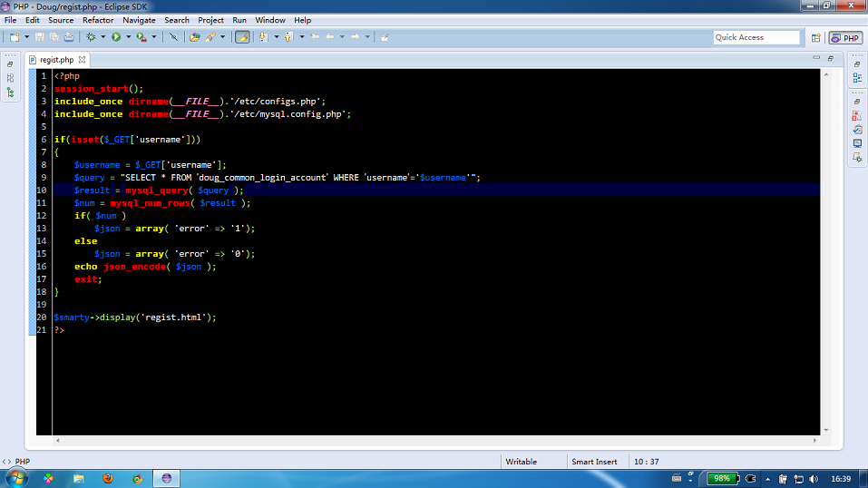This screenshot has height=488, width=868.
Task: Open the Refactor menu
Action: (98, 20)
